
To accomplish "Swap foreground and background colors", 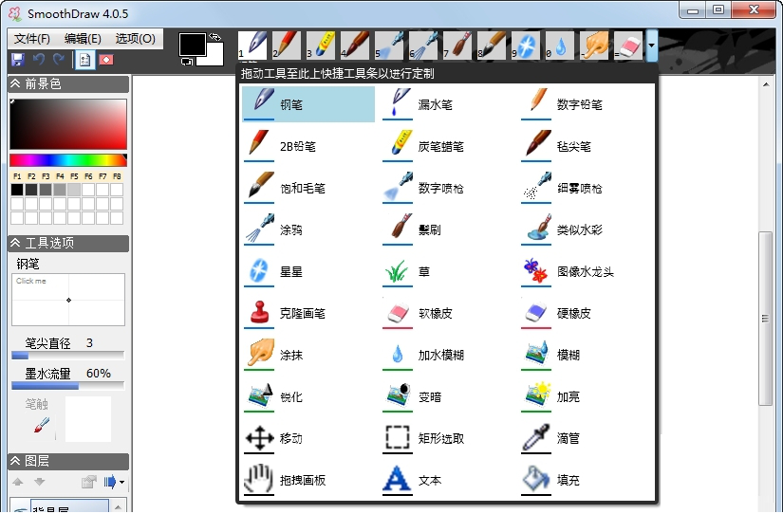I will point(215,37).
